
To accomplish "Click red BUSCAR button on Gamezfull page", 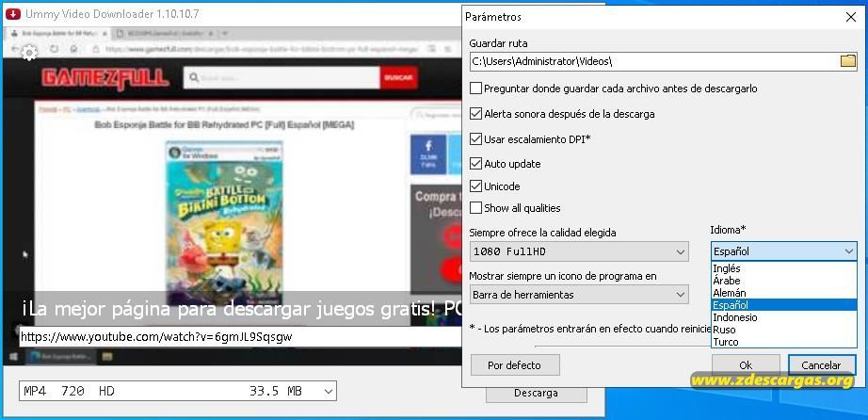I will click(398, 78).
